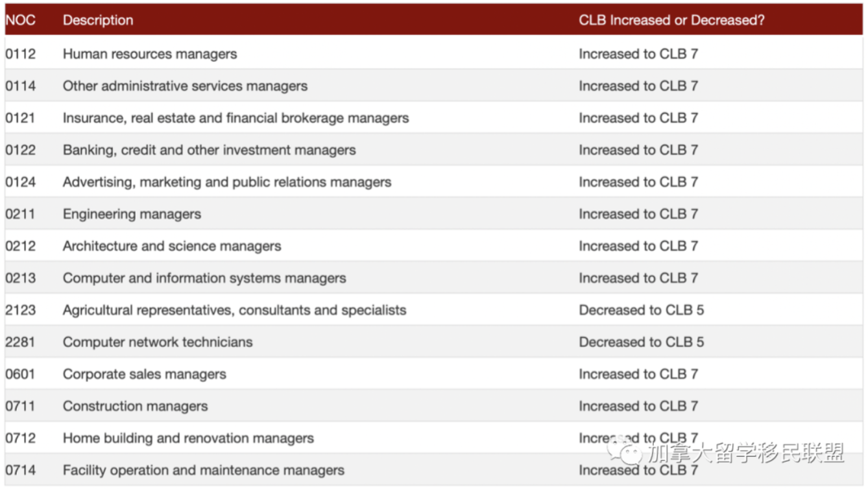The width and height of the screenshot is (868, 489).
Task: Click Advertising, marketing and public relations managers
Action: coord(226,182)
